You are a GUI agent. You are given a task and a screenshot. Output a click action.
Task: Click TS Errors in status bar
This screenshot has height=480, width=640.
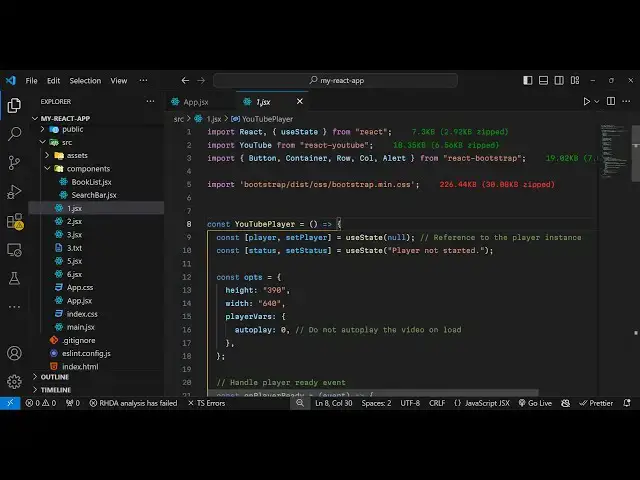click(207, 403)
